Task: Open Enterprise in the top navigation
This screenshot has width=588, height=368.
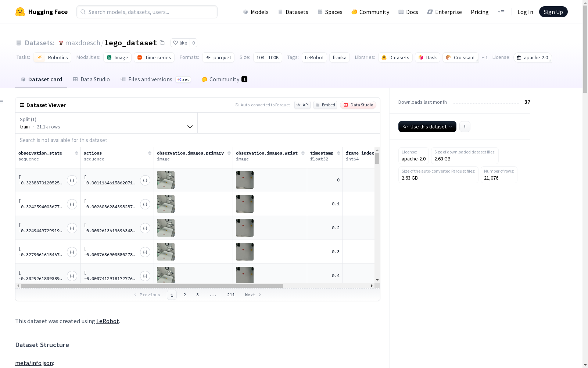Action: 444,12
